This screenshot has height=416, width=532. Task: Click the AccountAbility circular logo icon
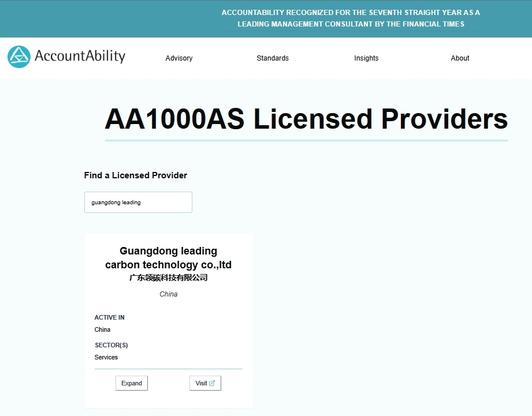19,57
